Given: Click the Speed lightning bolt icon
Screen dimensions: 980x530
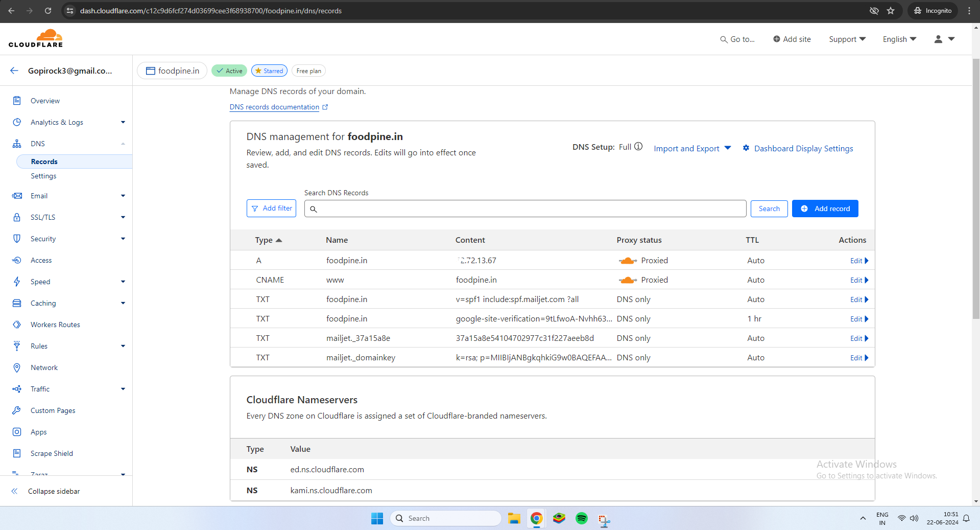Looking at the screenshot, I should [17, 282].
